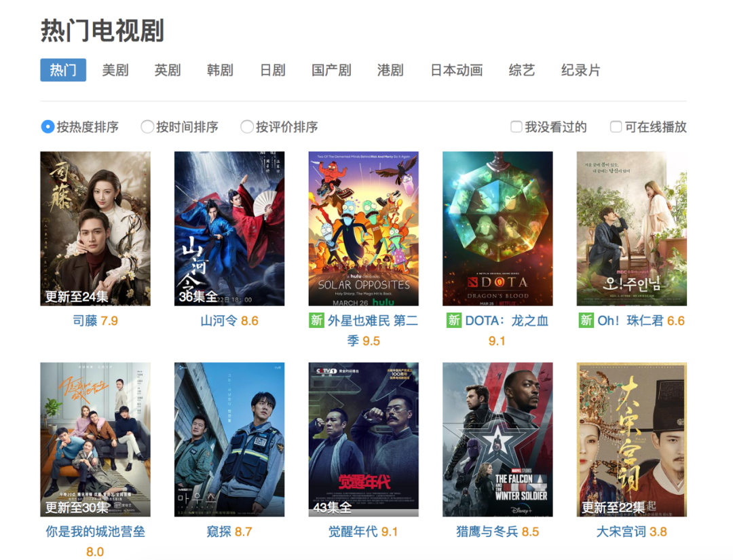The width and height of the screenshot is (733, 560).
Task: Select the 按评价排序 radio button
Action: tap(247, 127)
